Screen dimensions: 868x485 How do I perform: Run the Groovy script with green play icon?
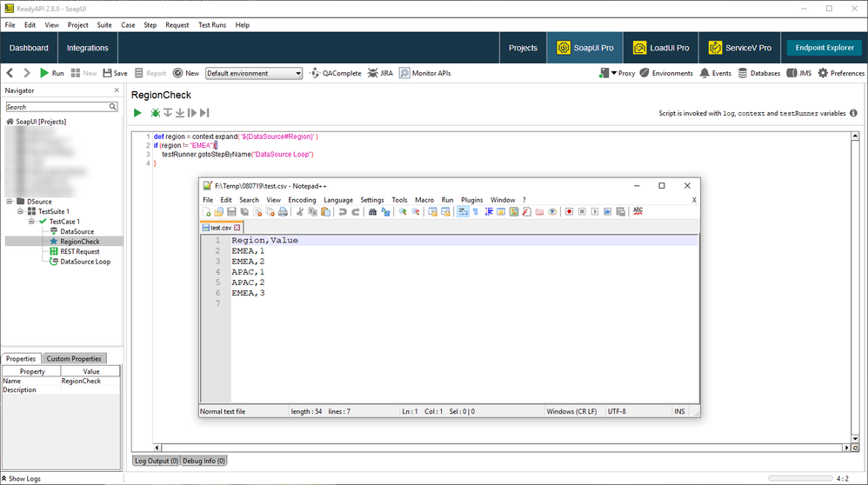(137, 113)
